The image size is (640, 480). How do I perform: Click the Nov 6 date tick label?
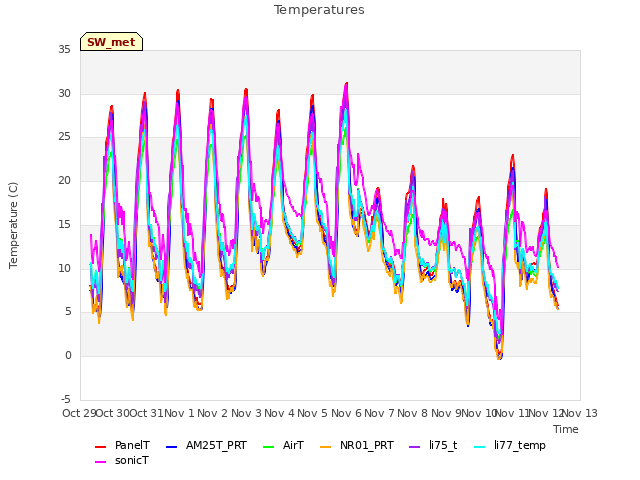[346, 413]
